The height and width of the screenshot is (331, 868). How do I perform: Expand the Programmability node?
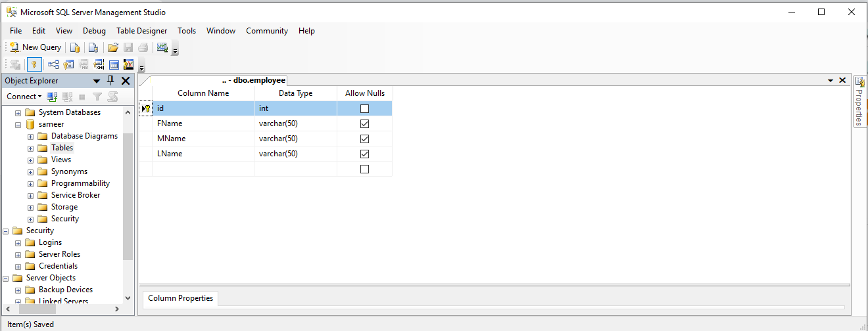[31, 184]
